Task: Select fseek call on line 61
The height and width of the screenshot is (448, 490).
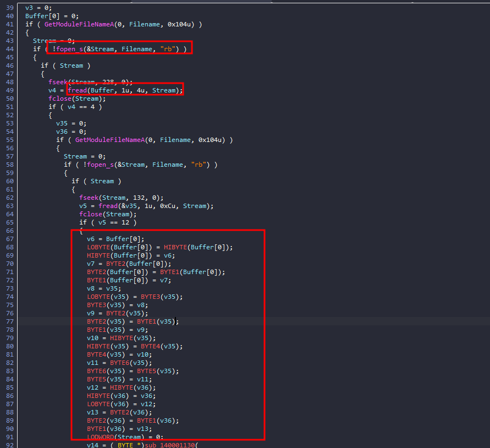Action: [x=90, y=198]
